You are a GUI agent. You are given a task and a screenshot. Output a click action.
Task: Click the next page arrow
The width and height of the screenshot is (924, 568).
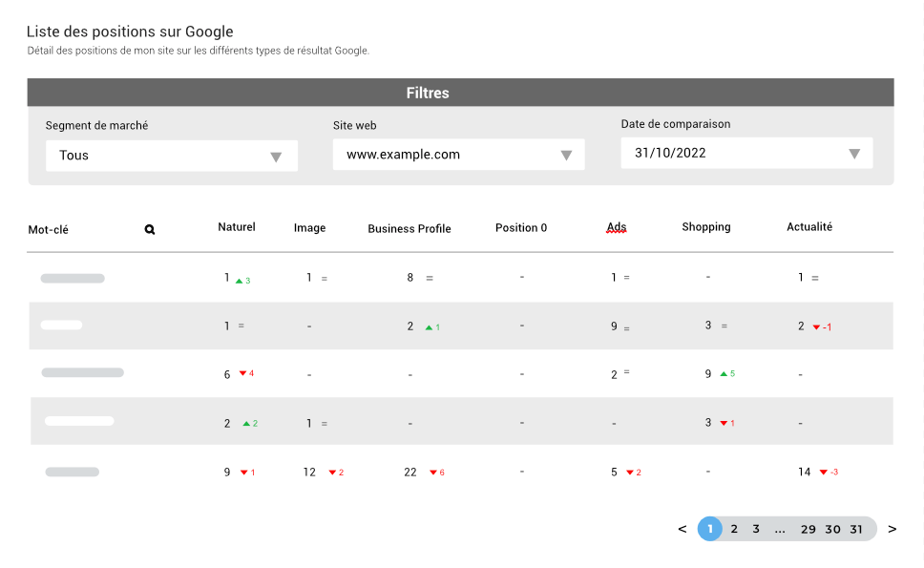892,529
